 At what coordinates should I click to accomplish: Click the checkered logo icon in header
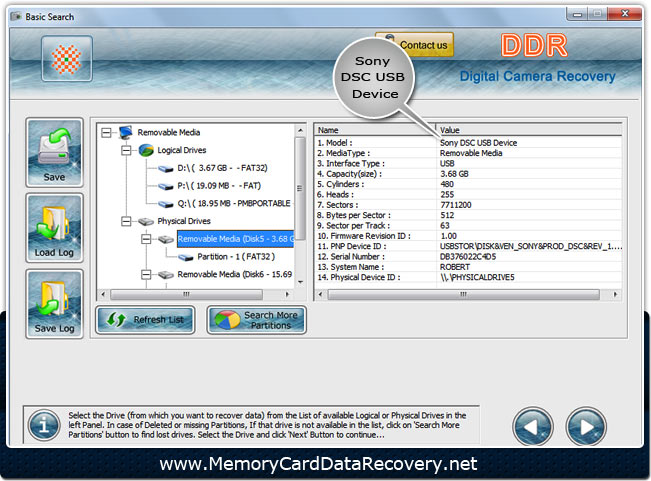pyautogui.click(x=66, y=59)
